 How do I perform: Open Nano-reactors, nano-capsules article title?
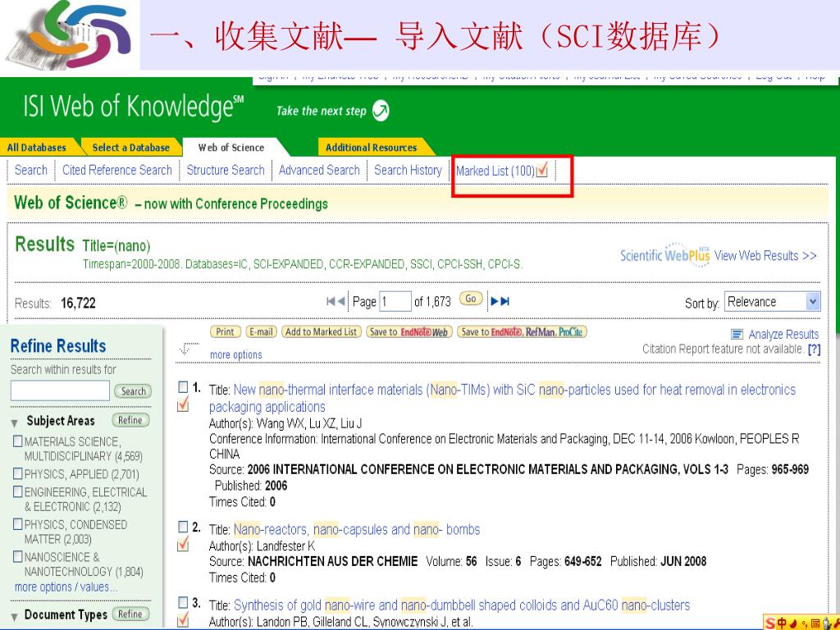coord(357,530)
